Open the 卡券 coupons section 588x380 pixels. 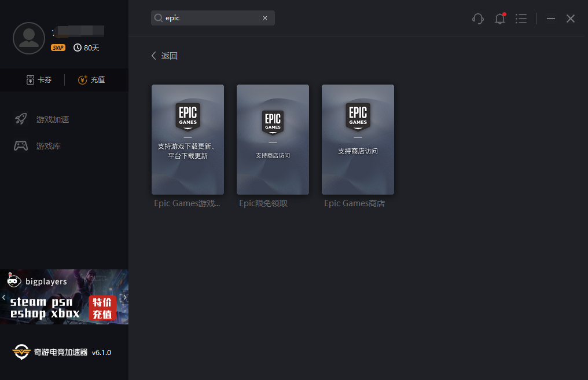[x=39, y=79]
